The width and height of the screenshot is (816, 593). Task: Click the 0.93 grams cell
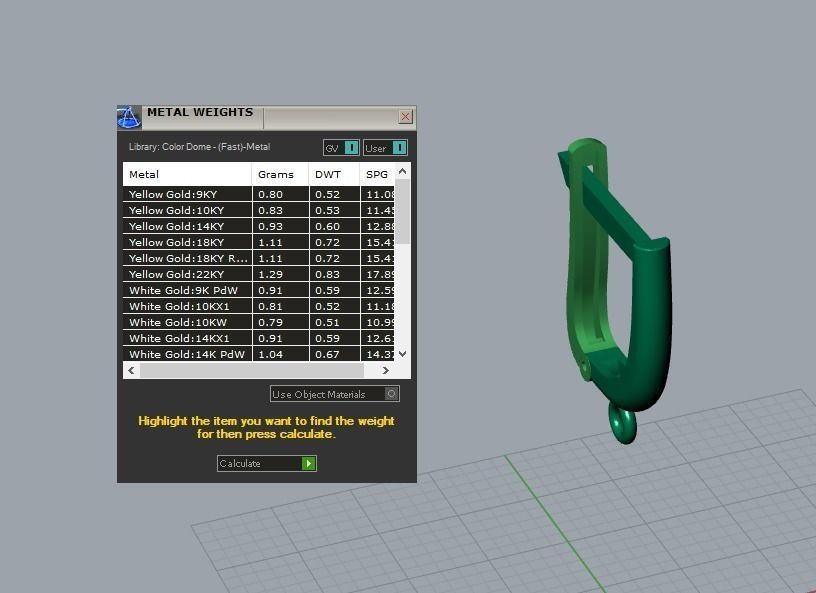pyautogui.click(x=280, y=226)
